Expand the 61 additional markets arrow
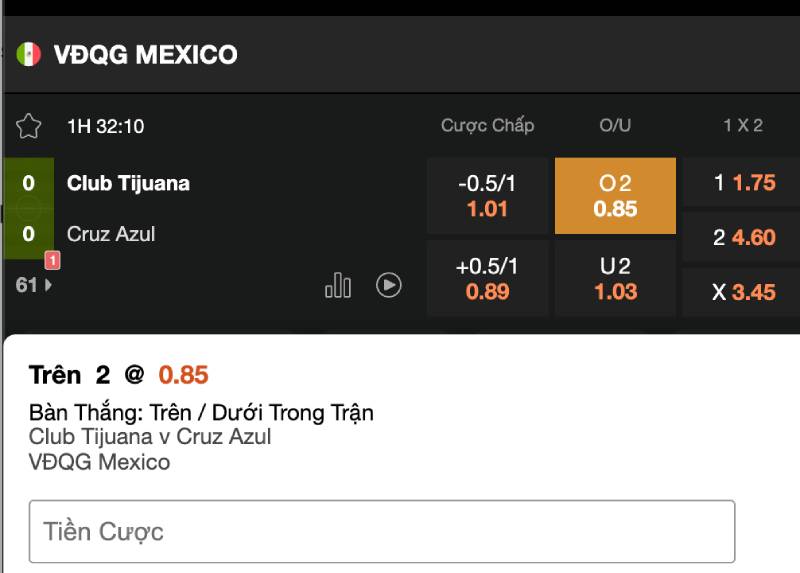This screenshot has height=573, width=800. [x=35, y=285]
